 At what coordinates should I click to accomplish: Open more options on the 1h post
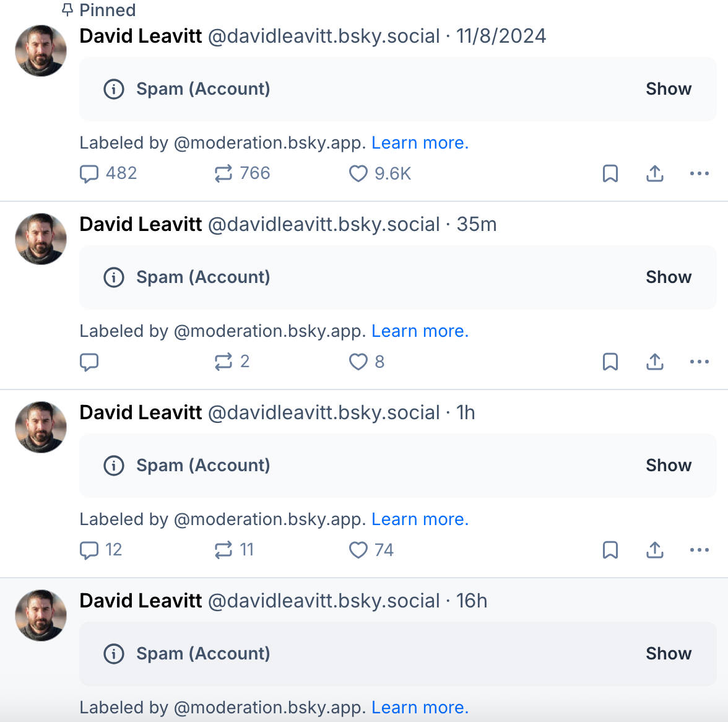(x=700, y=550)
